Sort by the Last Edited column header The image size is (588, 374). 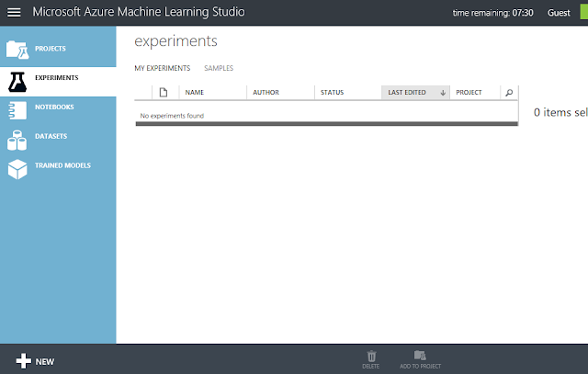coord(415,92)
